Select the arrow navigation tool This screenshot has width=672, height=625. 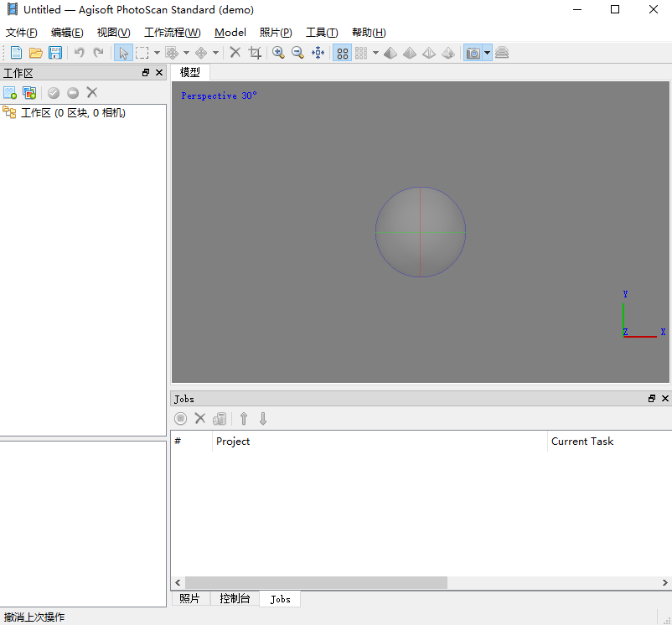[x=123, y=53]
